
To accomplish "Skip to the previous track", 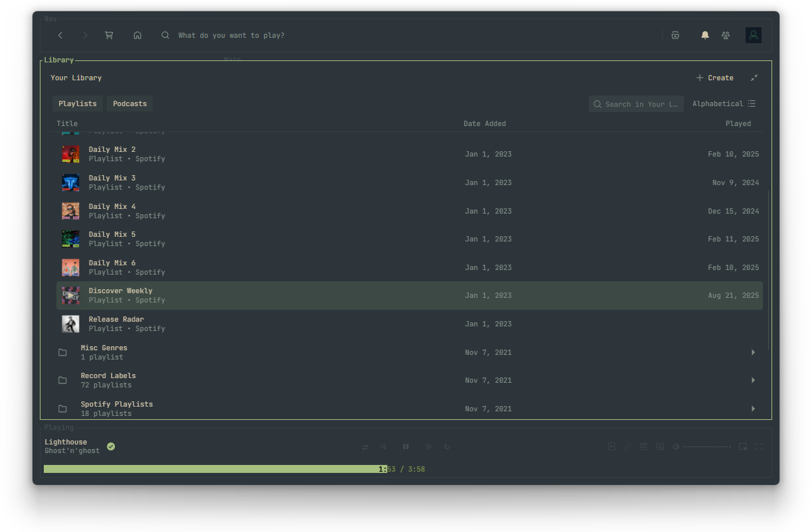I will click(383, 446).
